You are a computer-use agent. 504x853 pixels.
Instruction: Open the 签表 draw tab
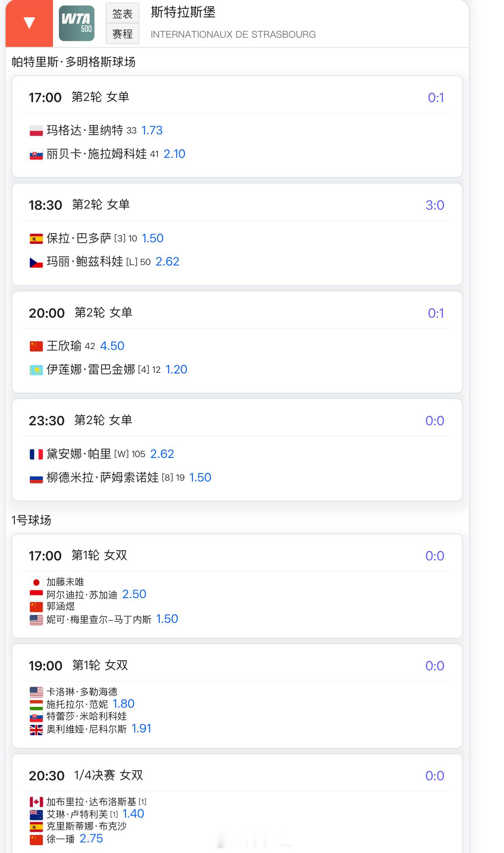click(122, 14)
